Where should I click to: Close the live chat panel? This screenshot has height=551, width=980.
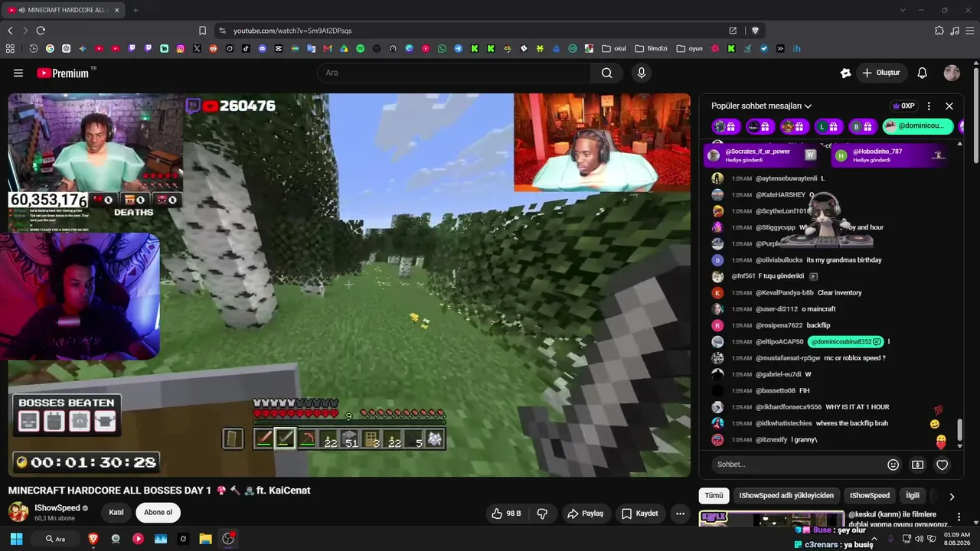click(949, 106)
